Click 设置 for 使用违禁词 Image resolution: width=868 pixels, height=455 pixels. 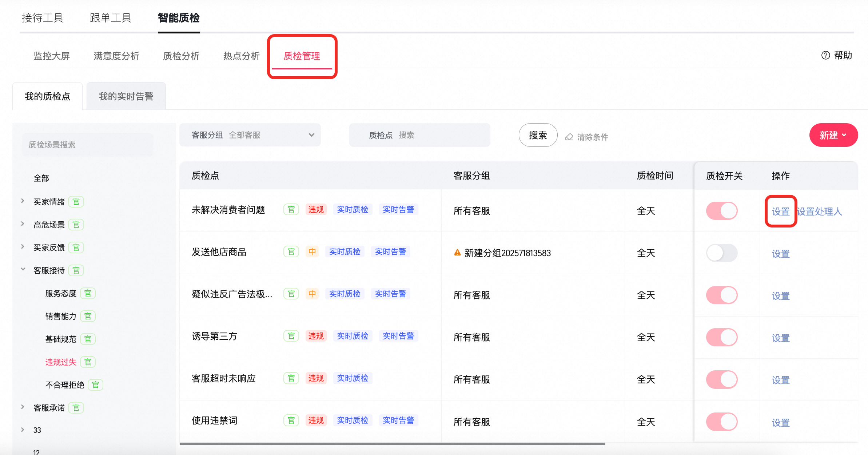click(781, 423)
